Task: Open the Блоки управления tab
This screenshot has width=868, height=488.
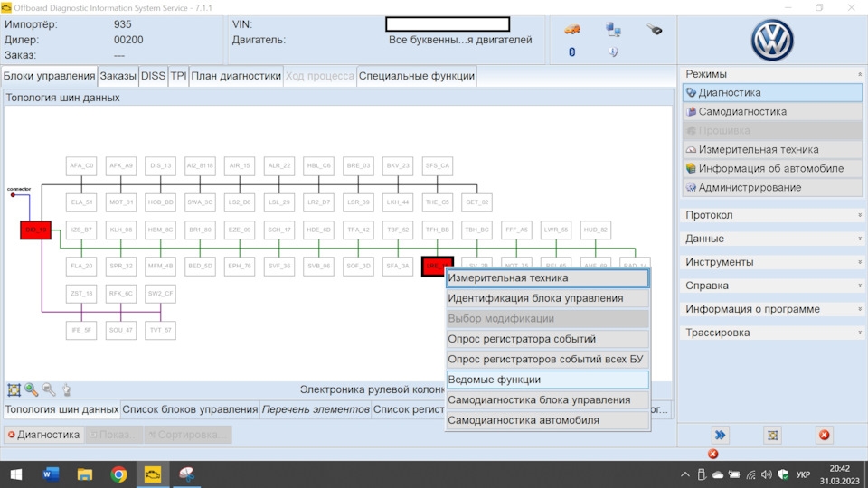Action: click(49, 76)
